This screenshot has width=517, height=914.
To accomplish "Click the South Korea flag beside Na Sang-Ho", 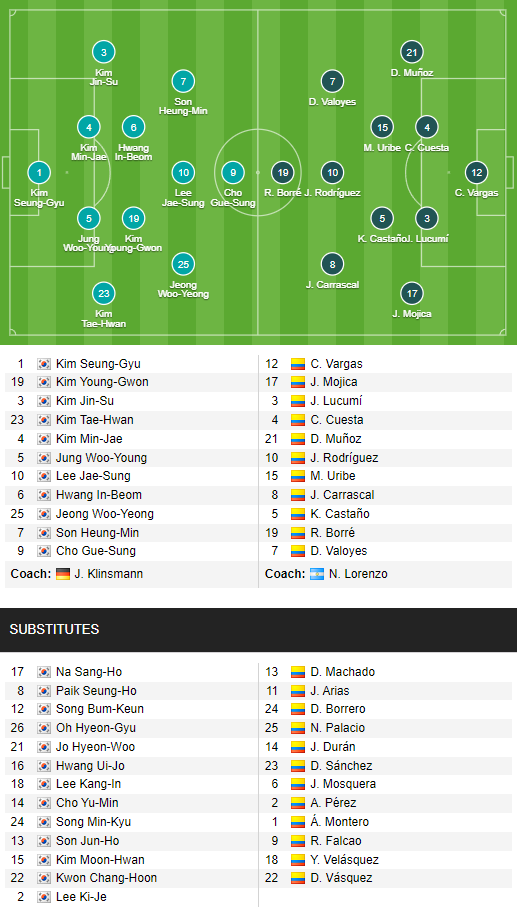I will [x=44, y=672].
